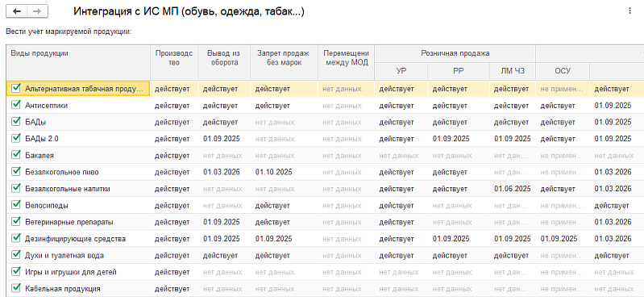Toggle Духи и туалетная вода checkbox
The height and width of the screenshot is (297, 644).
click(16, 255)
